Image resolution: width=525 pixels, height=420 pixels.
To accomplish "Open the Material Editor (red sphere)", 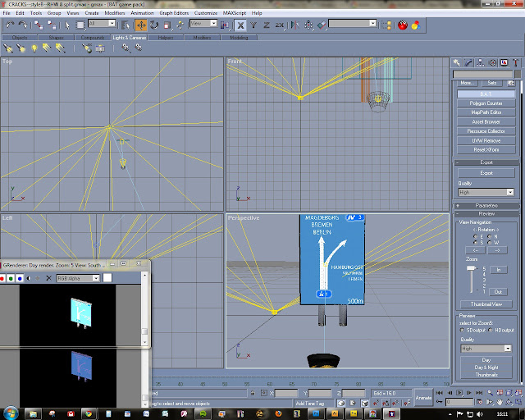I will [x=403, y=25].
